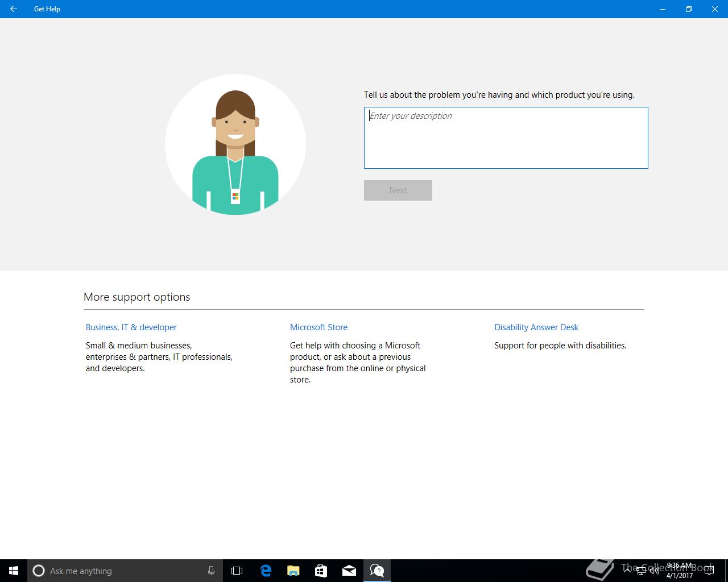The height and width of the screenshot is (582, 728).
Task: Click the Cortana microphone icon
Action: [211, 571]
